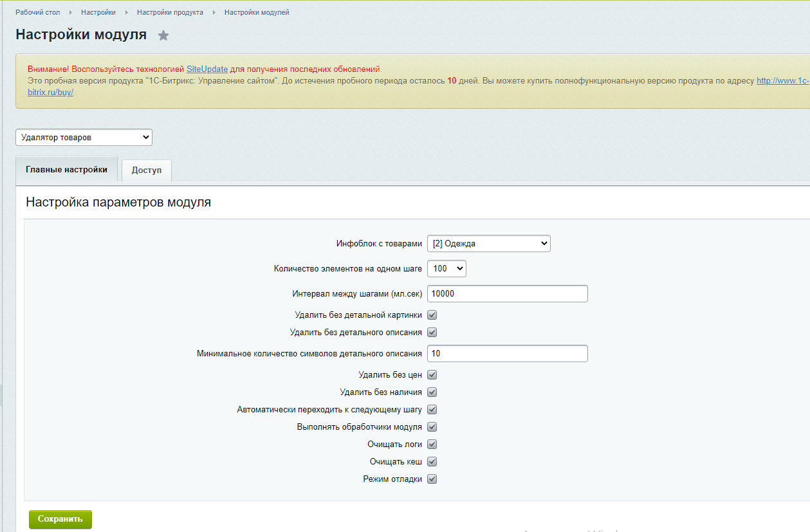Click the interval between steps input field
Viewport: 810px width, 532px height.
pyautogui.click(x=507, y=293)
